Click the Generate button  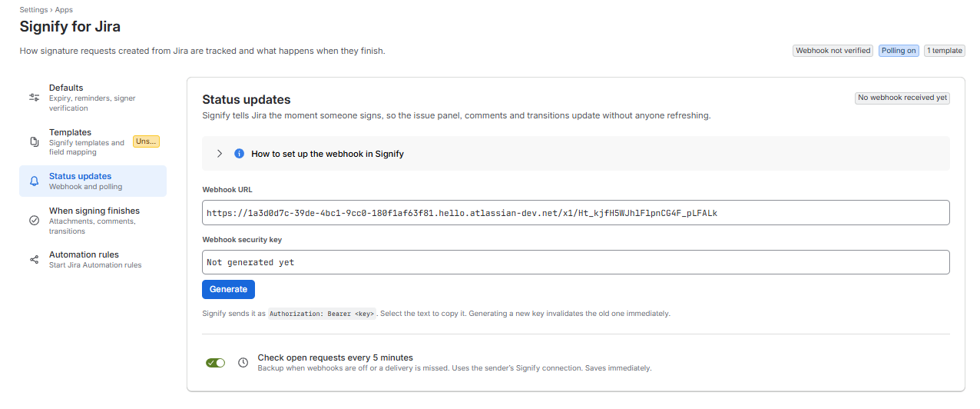click(x=228, y=289)
